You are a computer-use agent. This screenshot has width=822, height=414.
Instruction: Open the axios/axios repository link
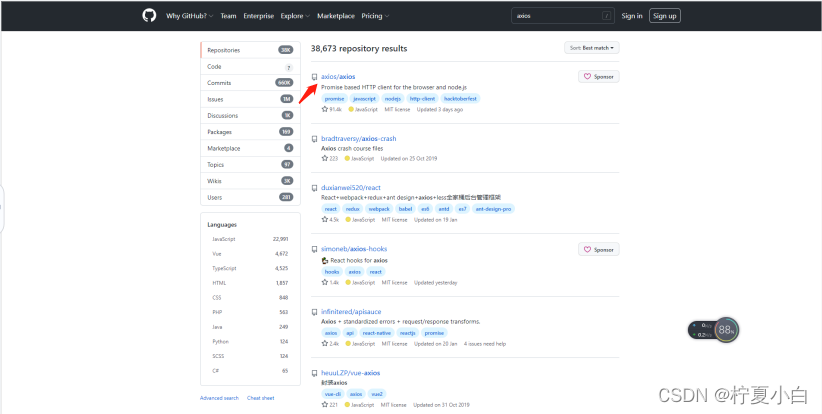click(338, 77)
